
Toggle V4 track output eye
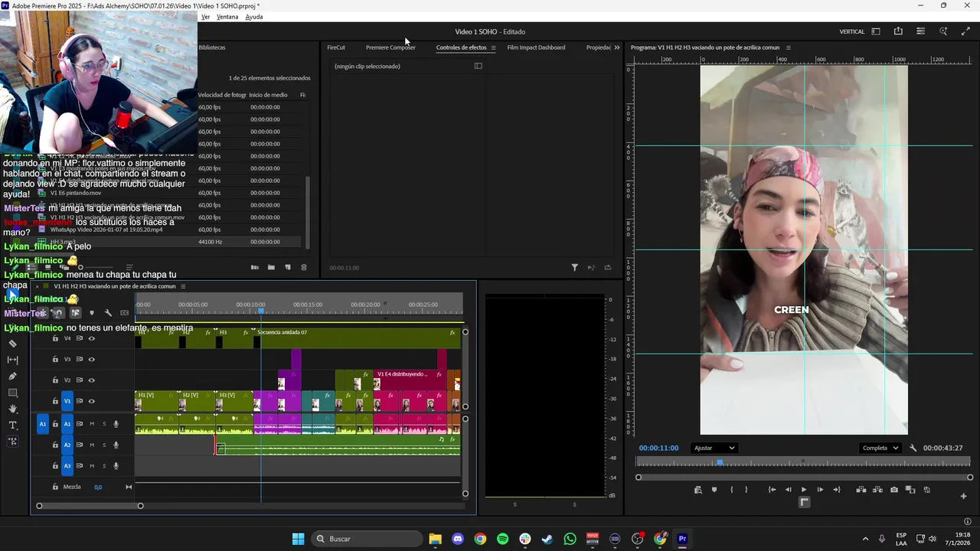tap(92, 338)
